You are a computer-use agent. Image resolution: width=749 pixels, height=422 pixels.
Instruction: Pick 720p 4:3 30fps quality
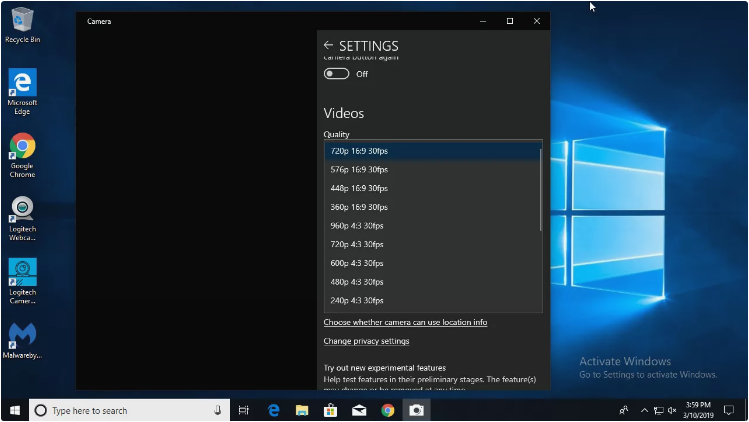tap(432, 244)
